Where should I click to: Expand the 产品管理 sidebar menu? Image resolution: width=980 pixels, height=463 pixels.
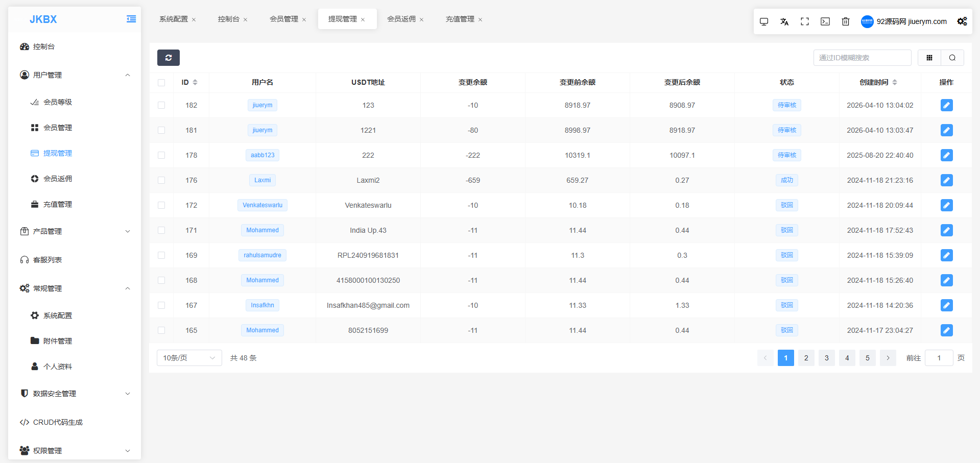75,231
